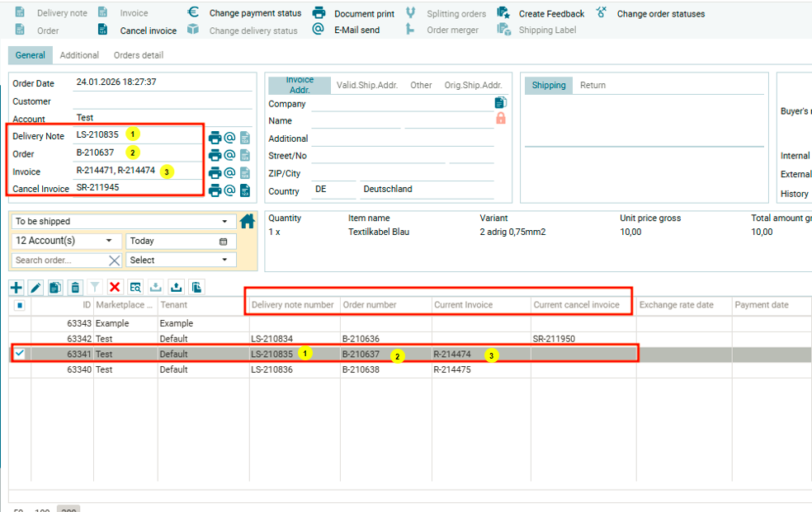The image size is (812, 512).
Task: Click into the Search order input field
Action: point(59,260)
